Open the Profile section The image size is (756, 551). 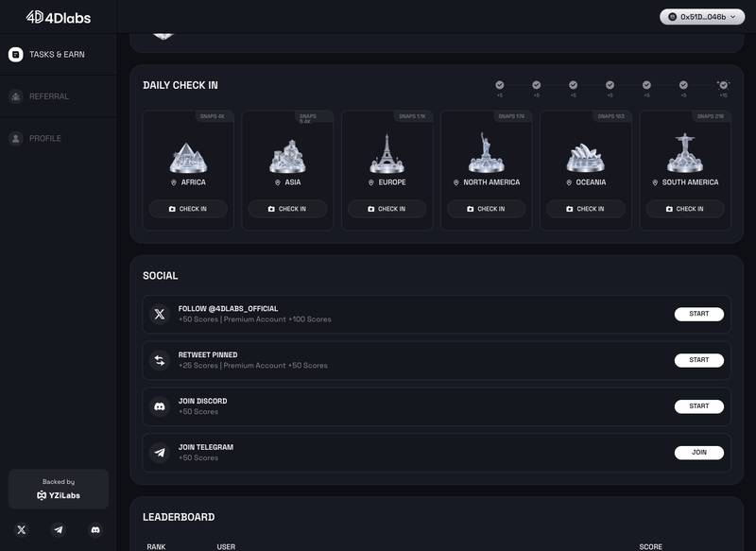58,138
